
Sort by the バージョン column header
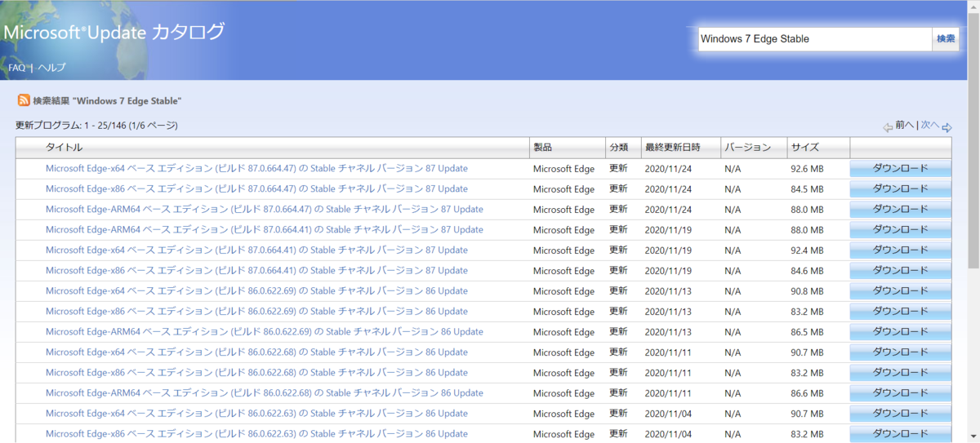(747, 148)
